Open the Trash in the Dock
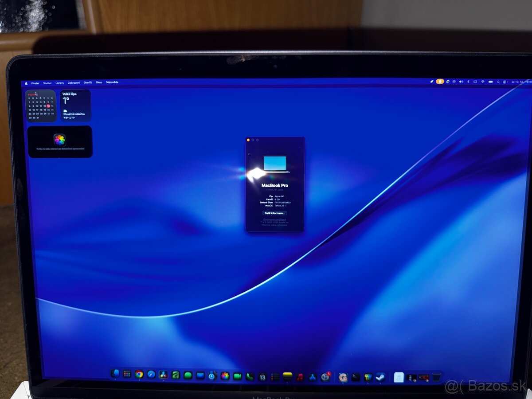This screenshot has width=532, height=399. coord(436,377)
